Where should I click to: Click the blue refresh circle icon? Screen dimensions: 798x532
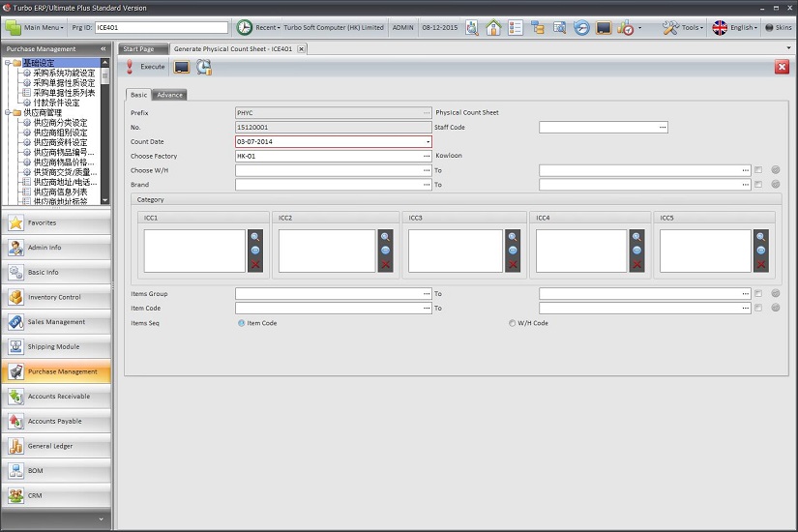click(x=581, y=27)
